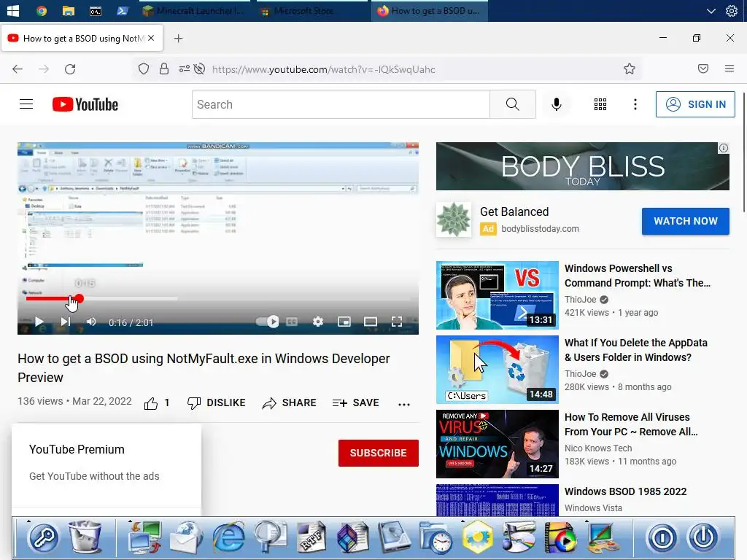Switch to Minecraft Launcher taskbar item
Image resolution: width=747 pixels, height=560 pixels.
click(194, 10)
